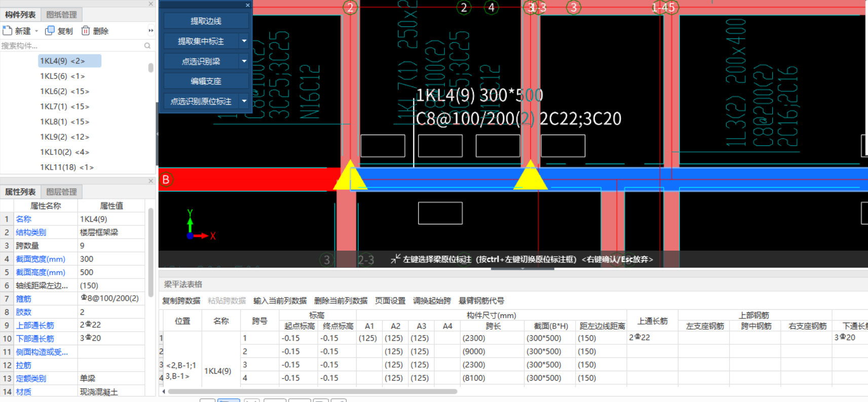Image resolution: width=868 pixels, height=402 pixels.
Task: Switch to the 图层管理 tab
Action: 61,192
